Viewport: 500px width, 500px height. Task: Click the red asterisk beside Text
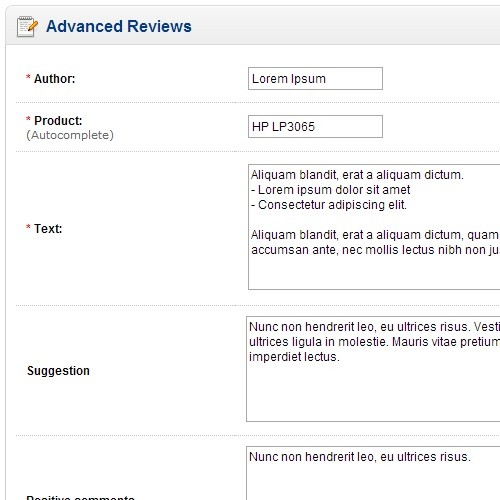28,227
